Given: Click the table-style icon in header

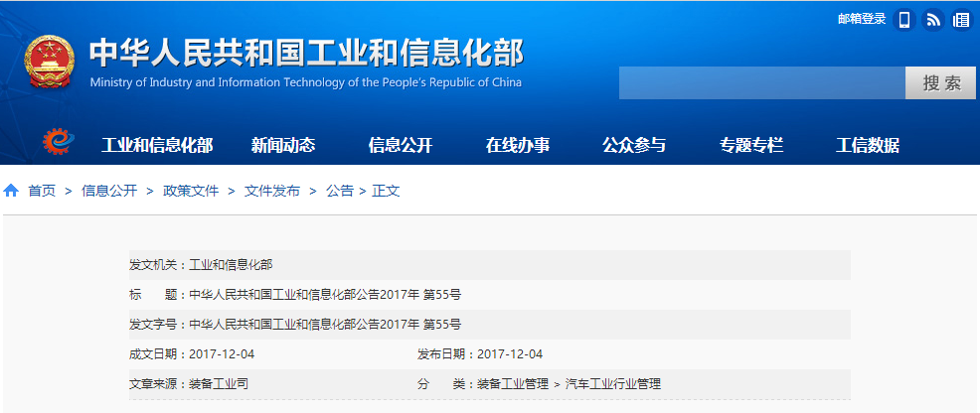Looking at the screenshot, I should [961, 20].
